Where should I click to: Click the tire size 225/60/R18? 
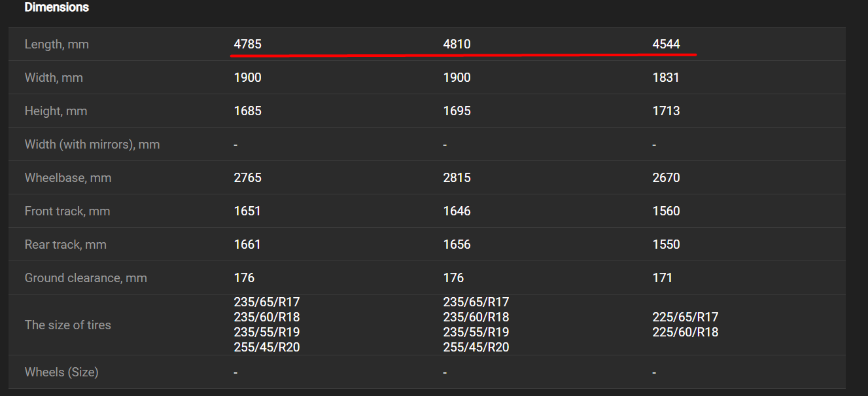(x=686, y=333)
